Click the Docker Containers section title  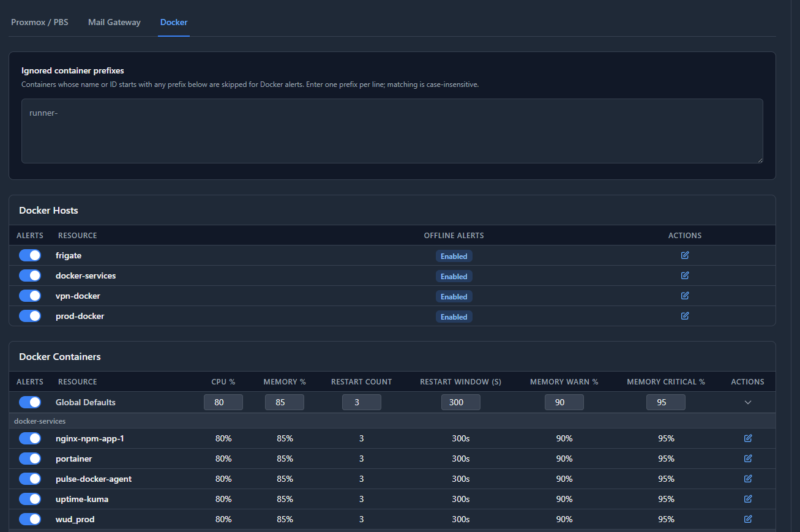[60, 356]
